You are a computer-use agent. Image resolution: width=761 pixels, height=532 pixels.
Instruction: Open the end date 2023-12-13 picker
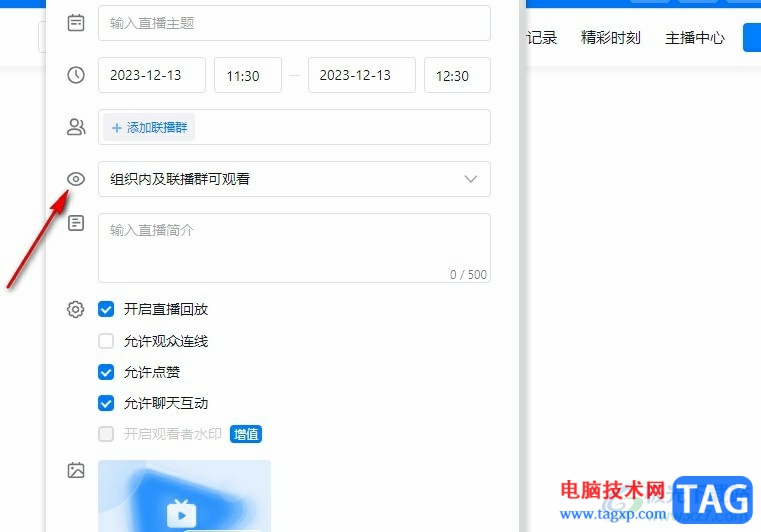tap(362, 75)
